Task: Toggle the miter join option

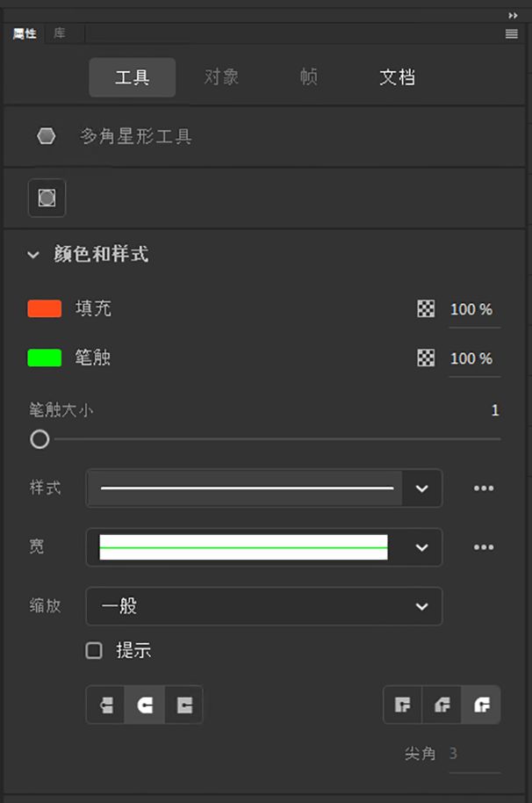Action: (402, 704)
